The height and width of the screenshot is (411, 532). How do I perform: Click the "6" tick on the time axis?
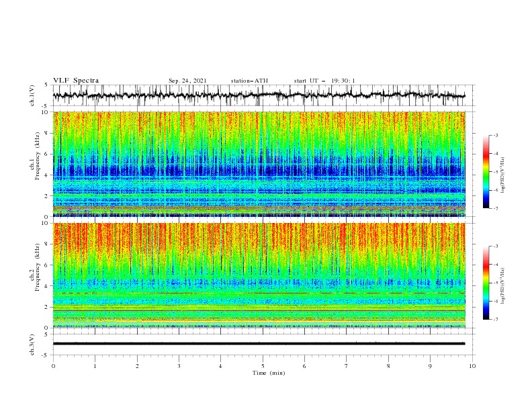[x=304, y=366]
